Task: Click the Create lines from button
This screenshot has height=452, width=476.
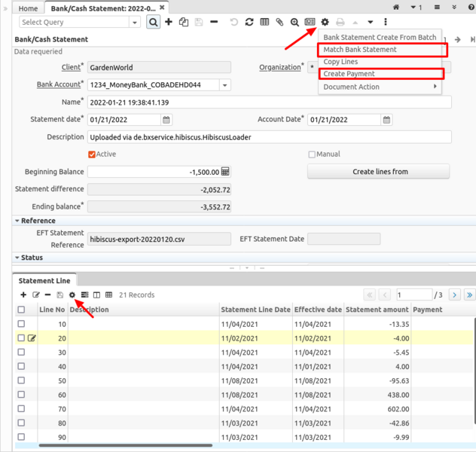Action: point(378,172)
